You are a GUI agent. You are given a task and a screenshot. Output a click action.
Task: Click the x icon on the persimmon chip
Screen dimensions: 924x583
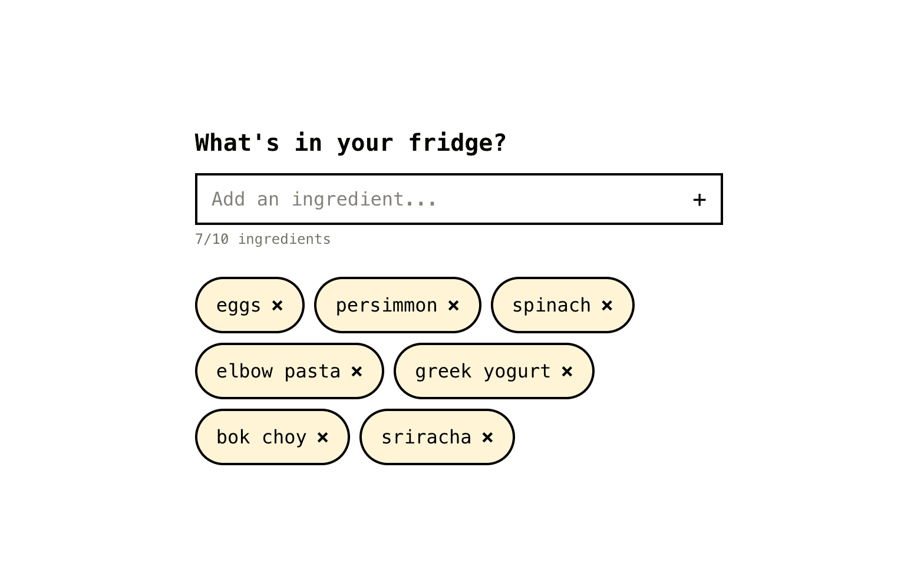coord(454,305)
